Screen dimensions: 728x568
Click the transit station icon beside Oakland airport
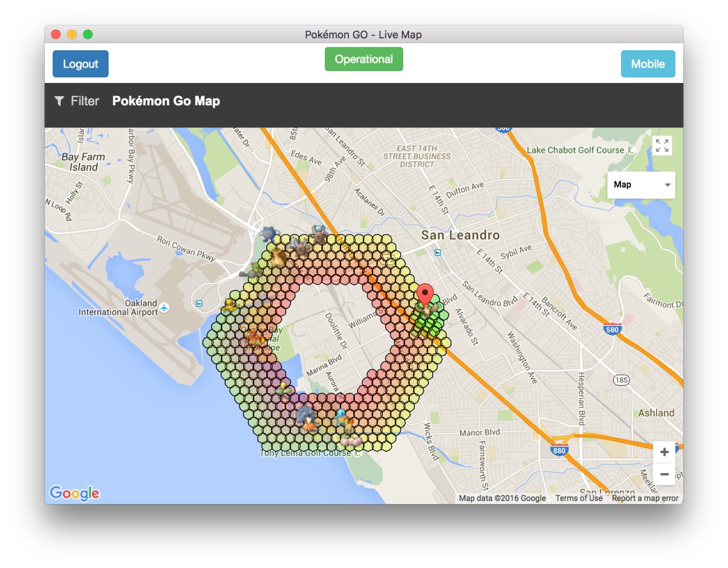coord(199,303)
